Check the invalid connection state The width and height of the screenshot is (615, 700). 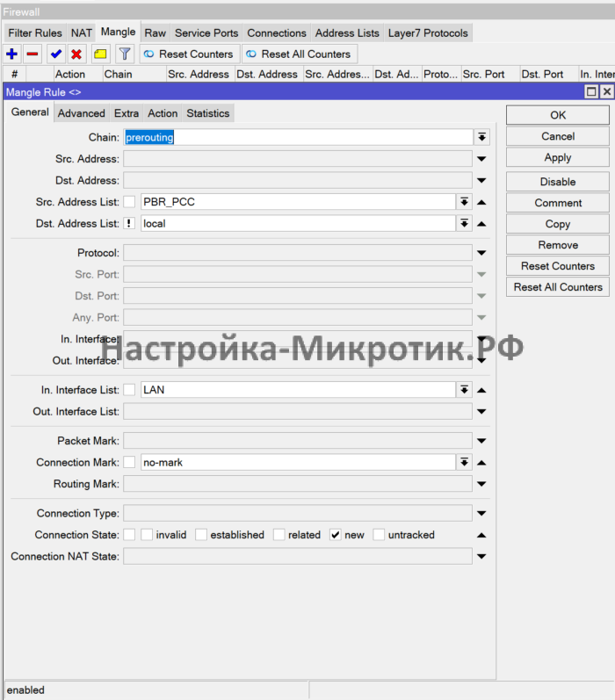coord(147,534)
